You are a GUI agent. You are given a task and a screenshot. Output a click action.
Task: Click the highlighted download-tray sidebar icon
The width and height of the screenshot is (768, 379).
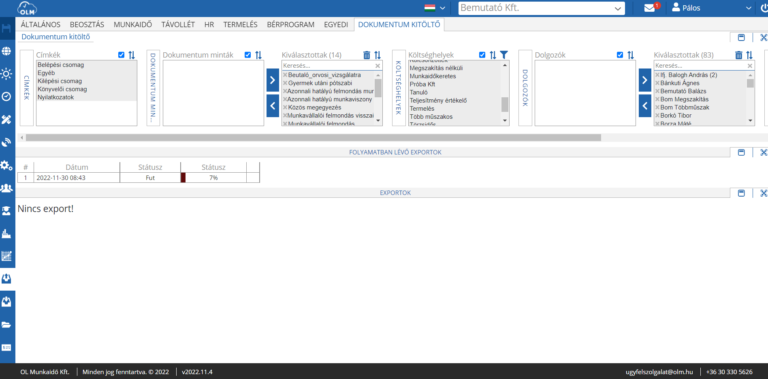(6, 279)
